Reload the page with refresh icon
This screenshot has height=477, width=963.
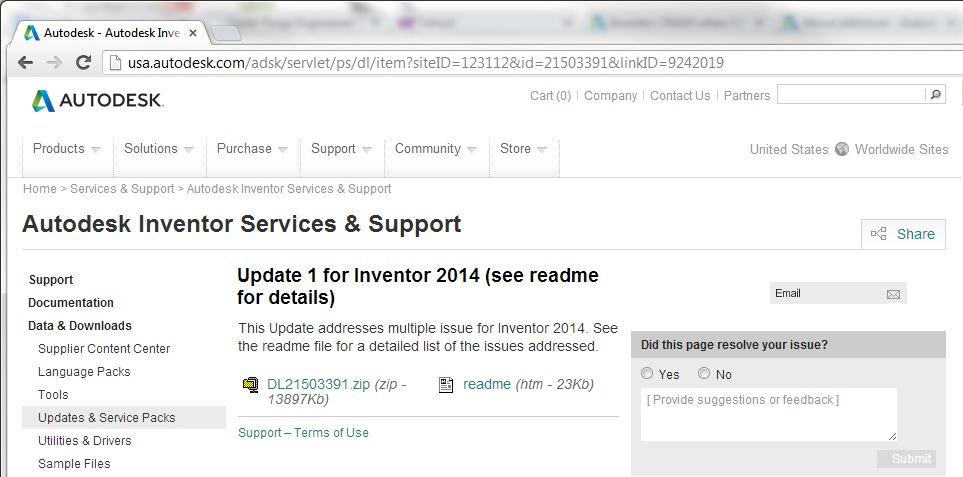point(84,62)
